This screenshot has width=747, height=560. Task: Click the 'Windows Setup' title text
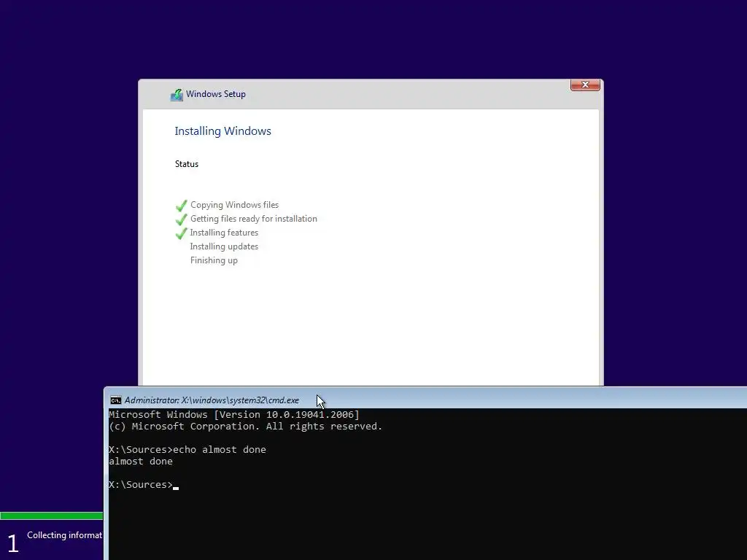pos(216,94)
